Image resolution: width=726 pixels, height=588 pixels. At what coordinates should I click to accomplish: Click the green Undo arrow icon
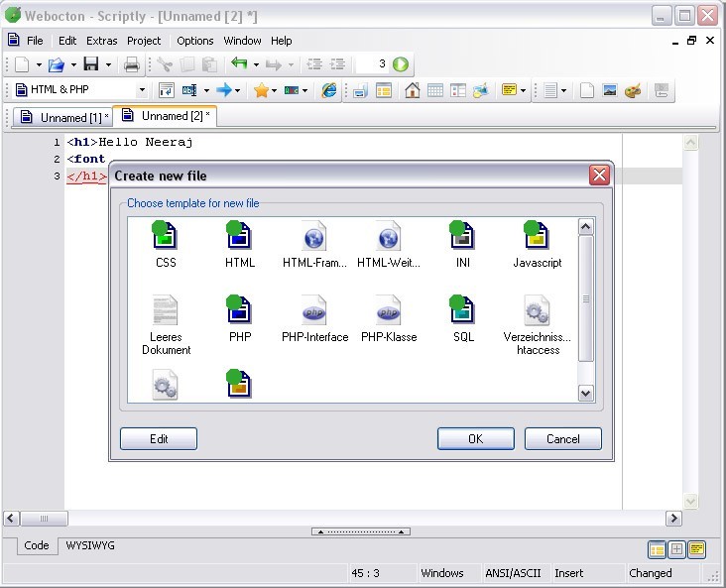coord(239,63)
